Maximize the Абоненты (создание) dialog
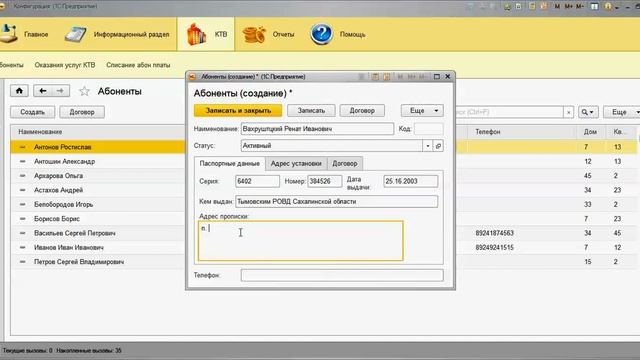Image resolution: width=640 pixels, height=360 pixels. pos(437,76)
